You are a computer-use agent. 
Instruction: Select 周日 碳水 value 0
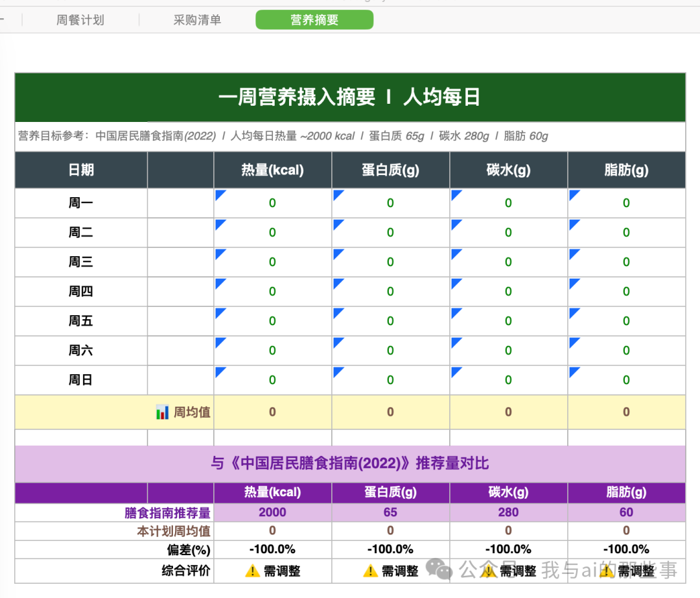(x=508, y=379)
